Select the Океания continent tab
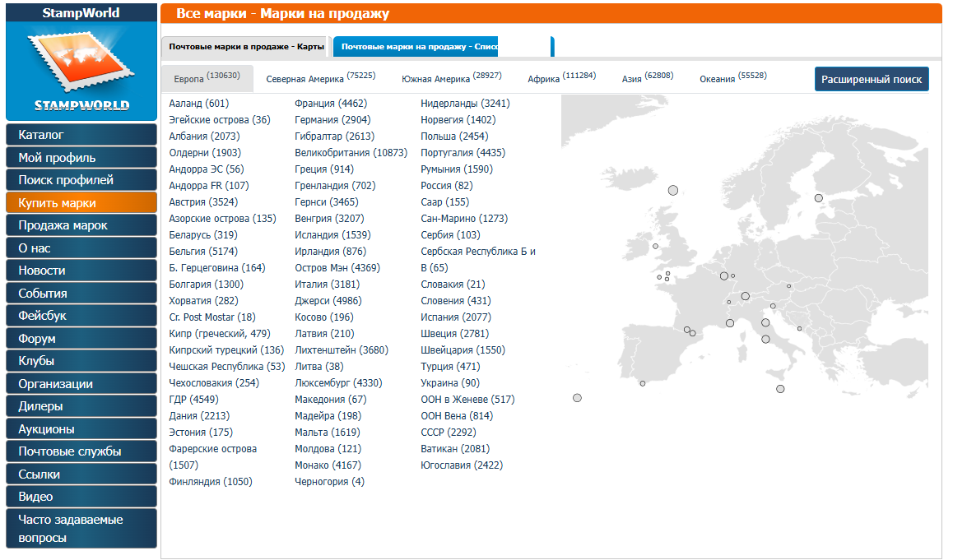This screenshot has width=953, height=560. click(x=733, y=79)
